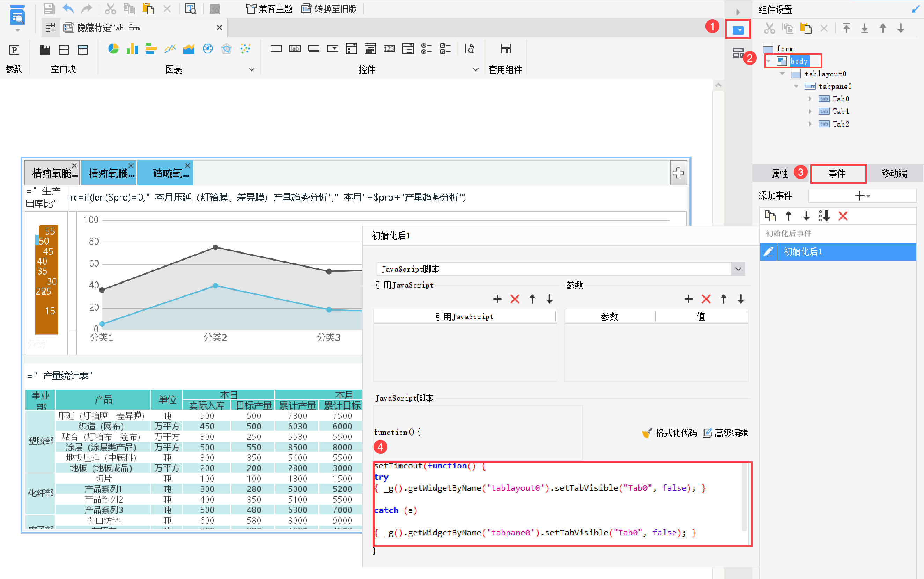This screenshot has height=579, width=924.
Task: Expand the Tab0 tree node
Action: pos(810,99)
